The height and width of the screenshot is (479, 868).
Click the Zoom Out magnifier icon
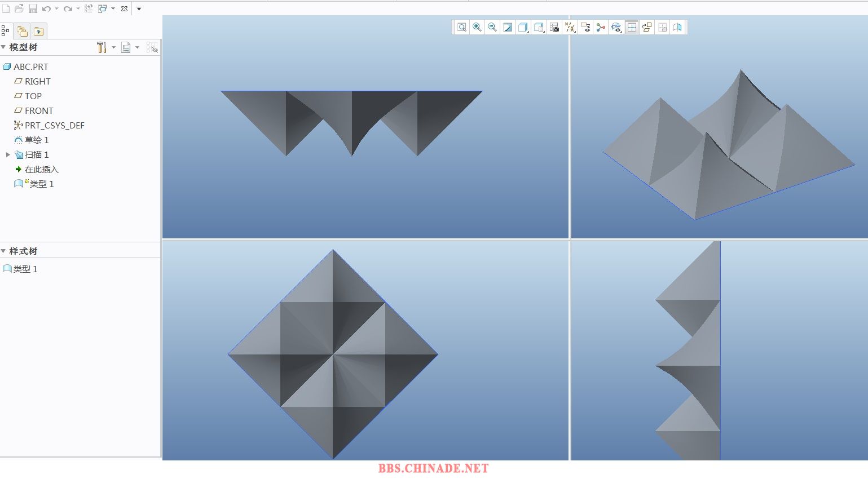pyautogui.click(x=492, y=27)
